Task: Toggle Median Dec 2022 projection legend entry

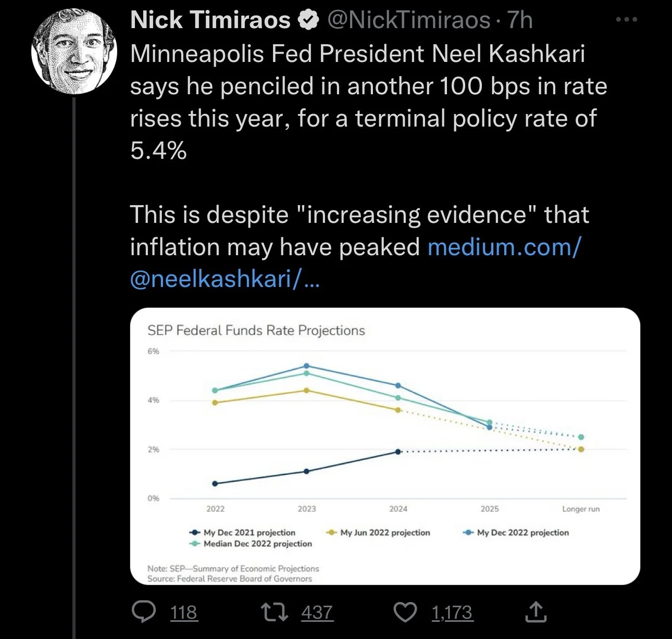Action: click(251, 544)
